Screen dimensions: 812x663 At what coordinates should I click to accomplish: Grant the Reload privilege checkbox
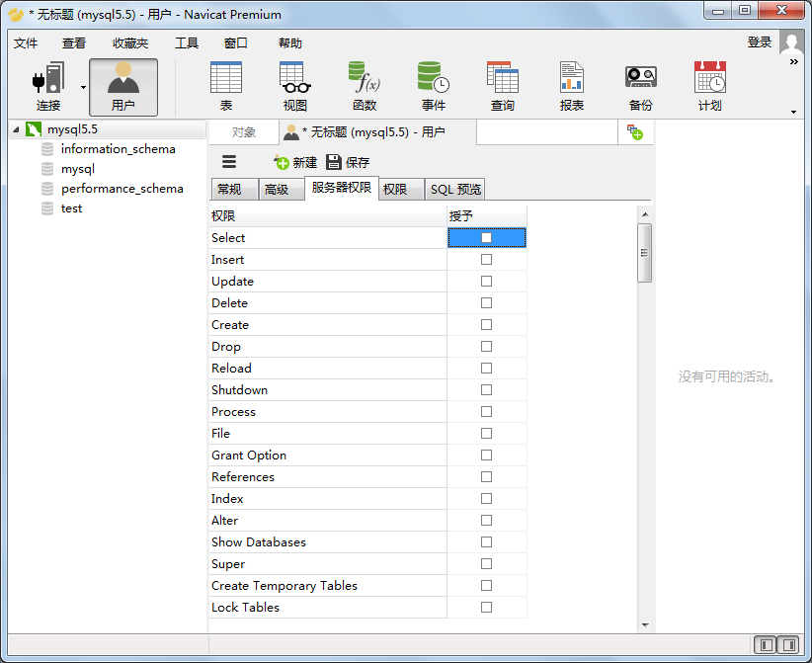click(486, 369)
